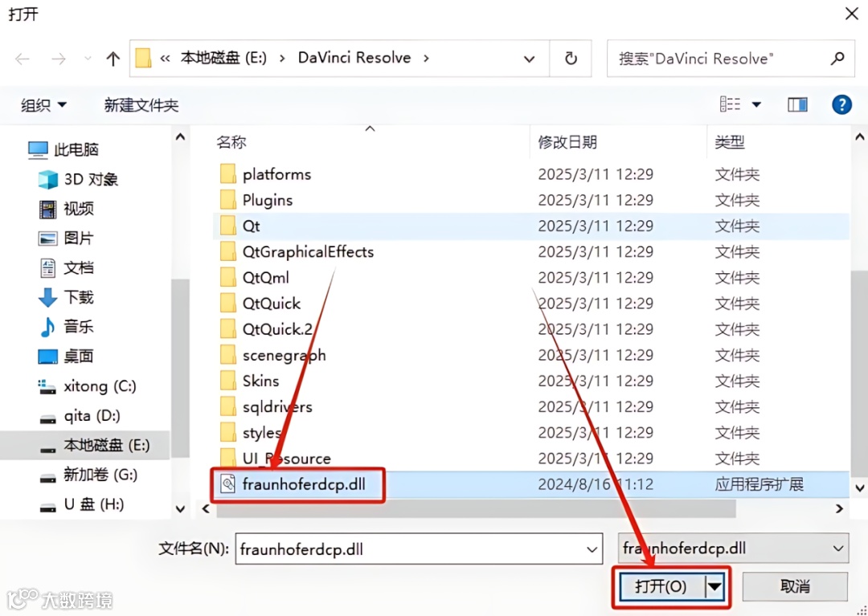Close the 打开 dialog window

tap(852, 14)
